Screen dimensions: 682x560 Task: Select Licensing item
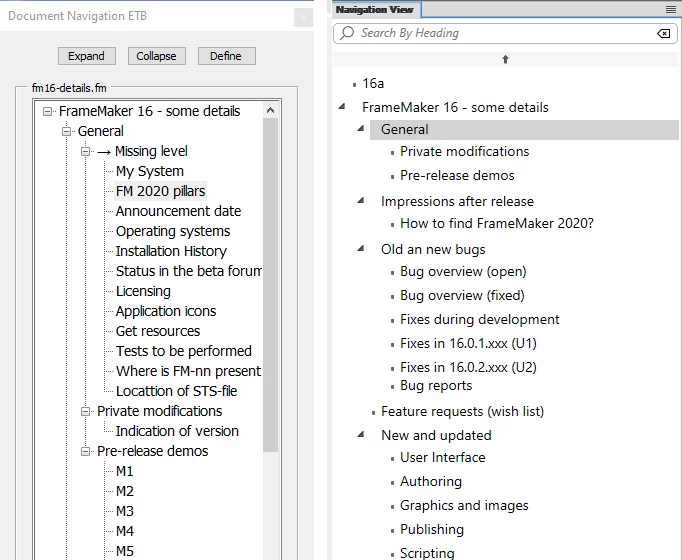pyautogui.click(x=143, y=291)
